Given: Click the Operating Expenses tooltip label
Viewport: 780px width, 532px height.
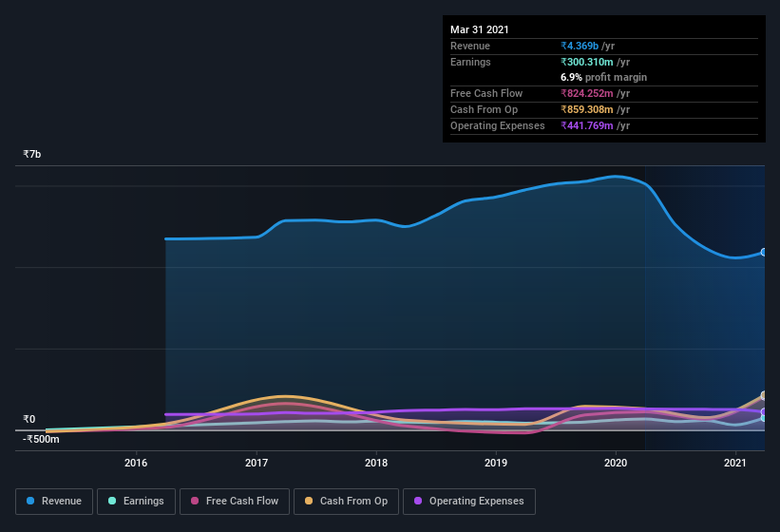Looking at the screenshot, I should coord(498,125).
